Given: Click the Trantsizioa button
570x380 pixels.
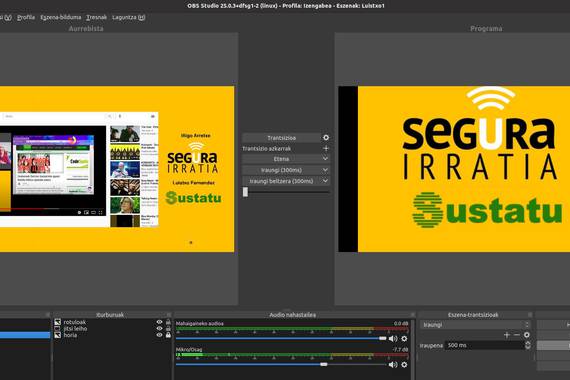Looking at the screenshot, I should [282, 138].
